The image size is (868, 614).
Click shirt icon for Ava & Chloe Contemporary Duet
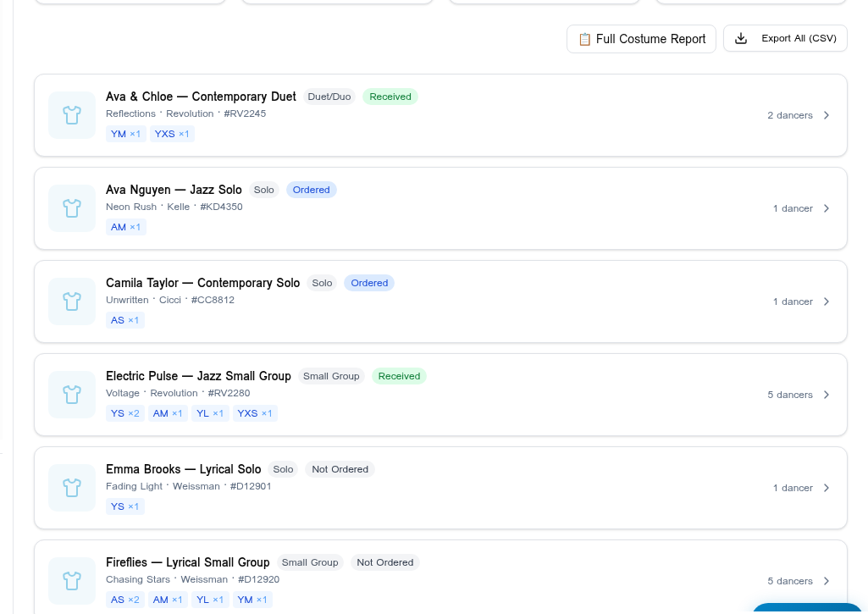pyautogui.click(x=72, y=115)
